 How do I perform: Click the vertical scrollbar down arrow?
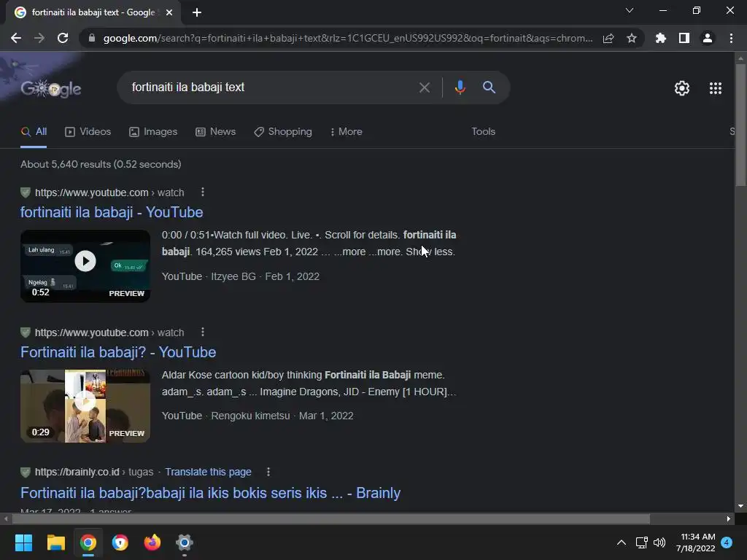[x=740, y=506]
